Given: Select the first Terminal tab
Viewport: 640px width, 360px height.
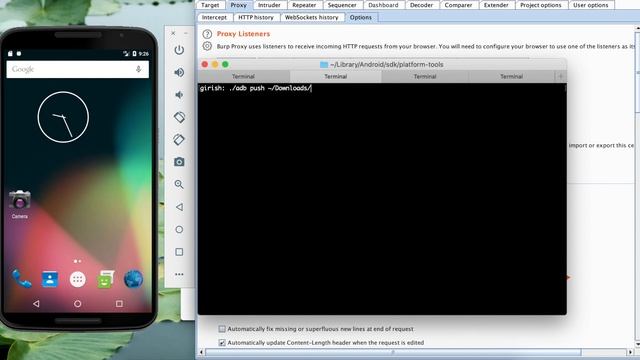Looking at the screenshot, I should tap(243, 76).
